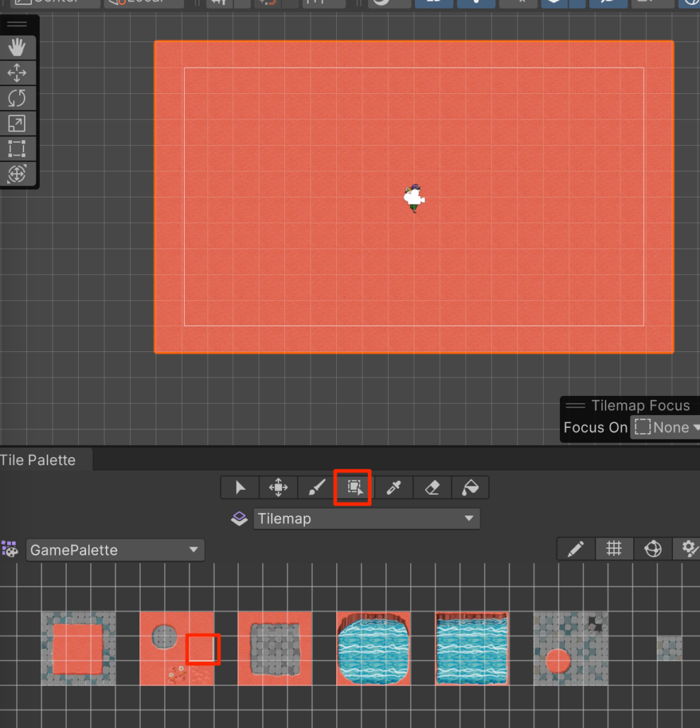Screen dimensions: 700x728
Task: Click the active tilemap layers icon
Action: click(239, 518)
